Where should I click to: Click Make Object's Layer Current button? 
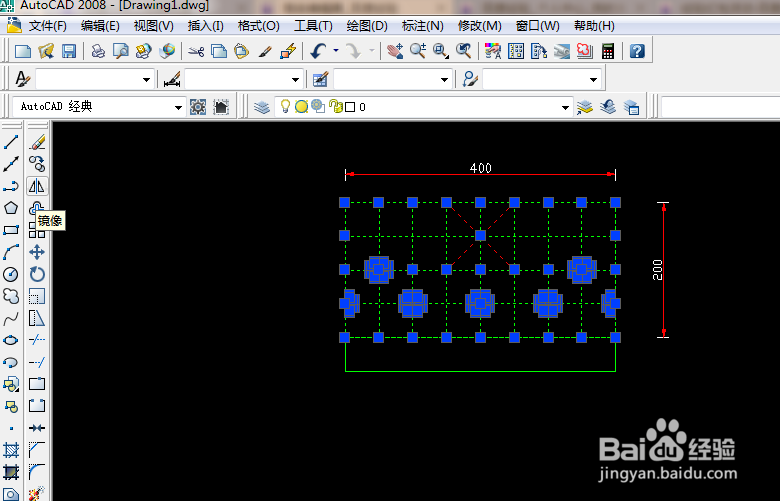tap(585, 107)
